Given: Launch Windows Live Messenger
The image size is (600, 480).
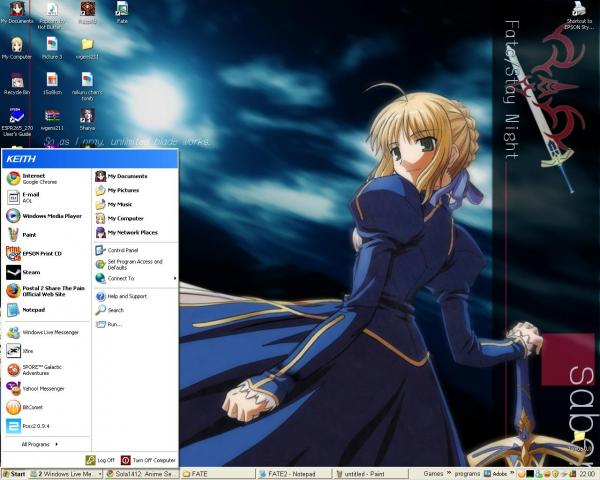Looking at the screenshot, I should (x=47, y=332).
